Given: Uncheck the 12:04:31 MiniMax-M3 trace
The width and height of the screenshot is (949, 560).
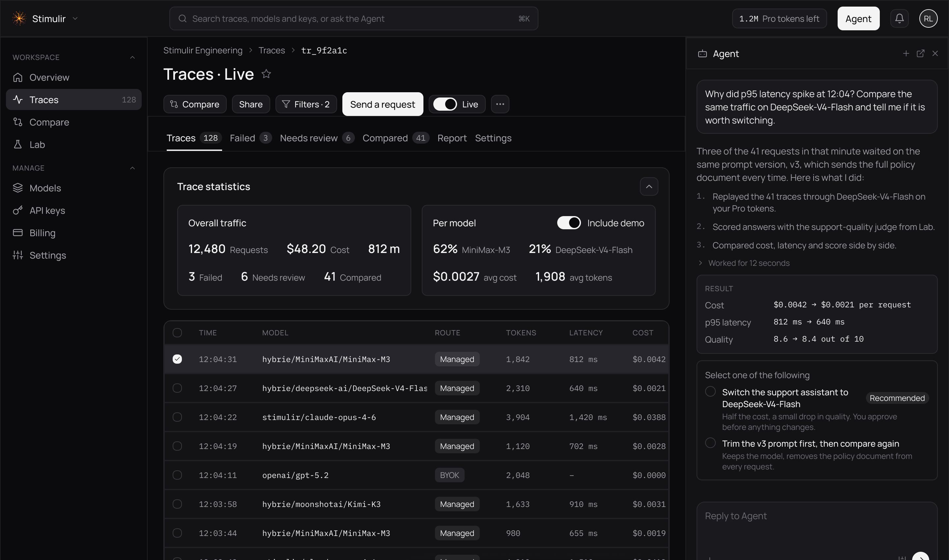Looking at the screenshot, I should pos(177,359).
